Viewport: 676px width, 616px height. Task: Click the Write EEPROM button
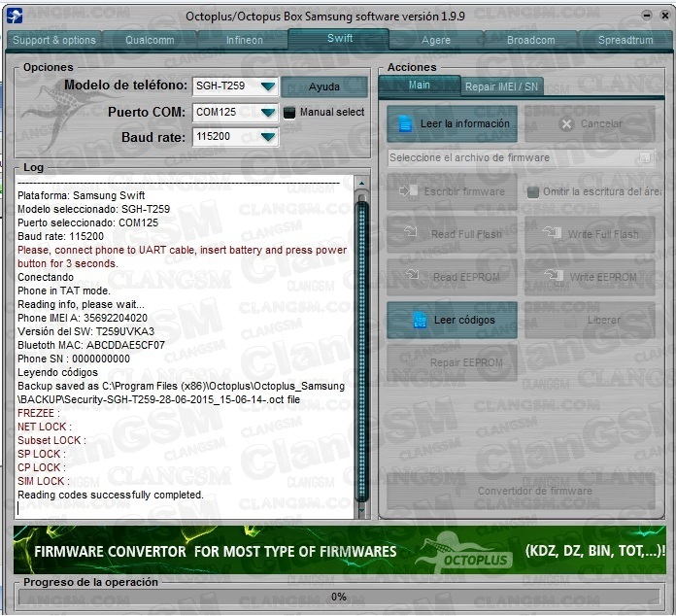click(x=590, y=277)
